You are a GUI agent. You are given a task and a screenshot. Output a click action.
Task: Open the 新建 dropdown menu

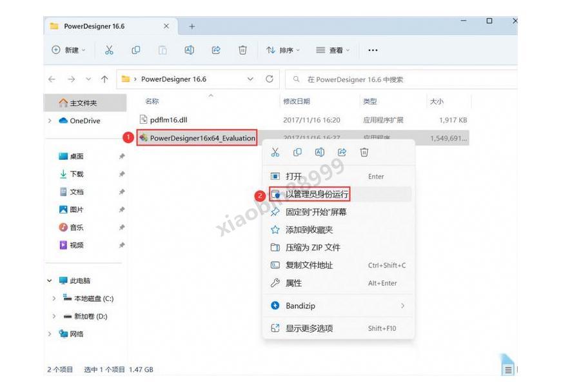click(69, 50)
